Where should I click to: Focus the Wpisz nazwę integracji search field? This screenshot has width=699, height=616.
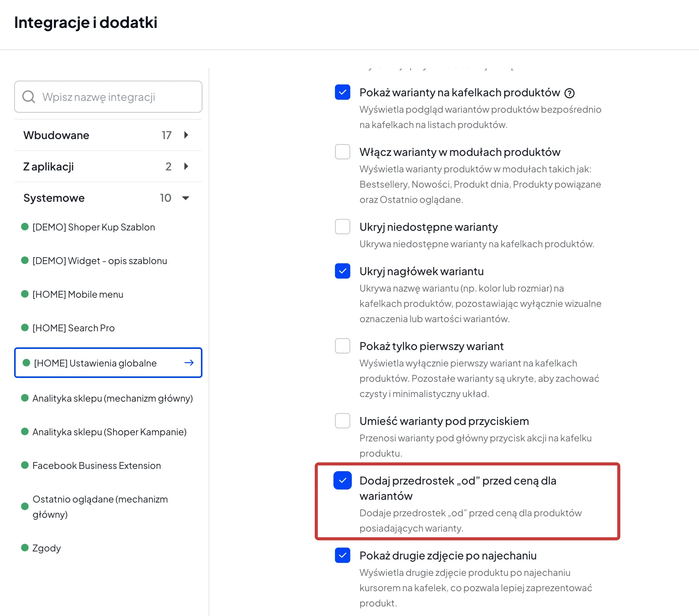pyautogui.click(x=108, y=97)
